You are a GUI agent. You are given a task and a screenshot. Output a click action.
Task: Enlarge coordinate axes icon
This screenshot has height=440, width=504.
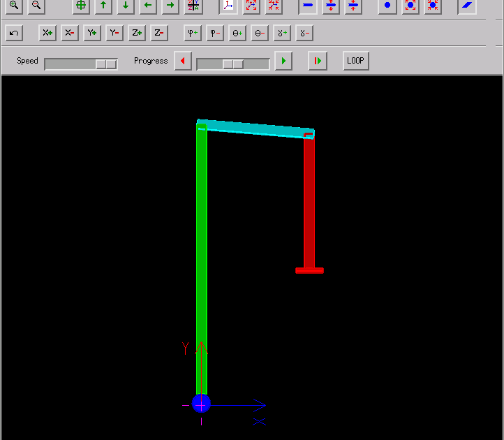[x=251, y=5]
